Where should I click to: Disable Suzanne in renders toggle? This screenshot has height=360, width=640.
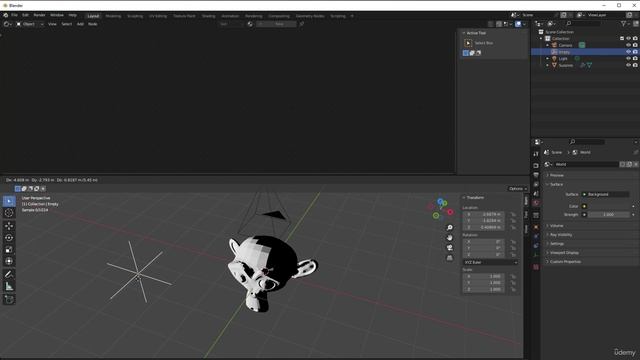(x=635, y=65)
